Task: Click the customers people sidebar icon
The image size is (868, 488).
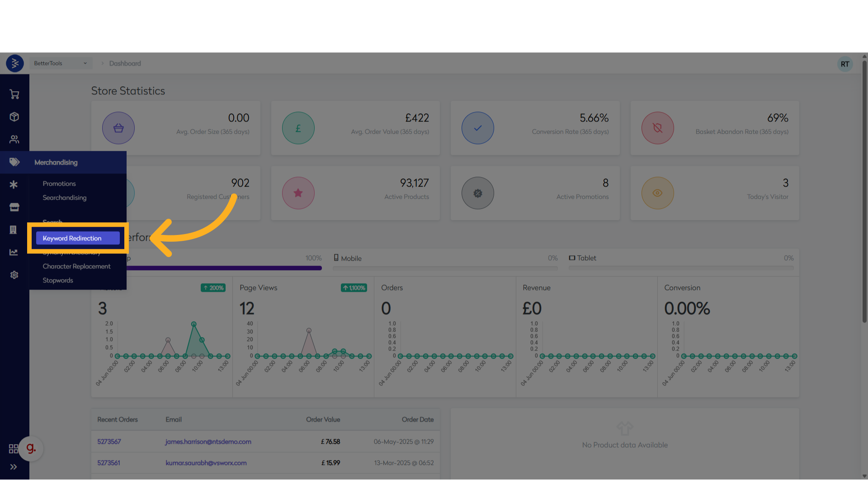Action: 14,140
